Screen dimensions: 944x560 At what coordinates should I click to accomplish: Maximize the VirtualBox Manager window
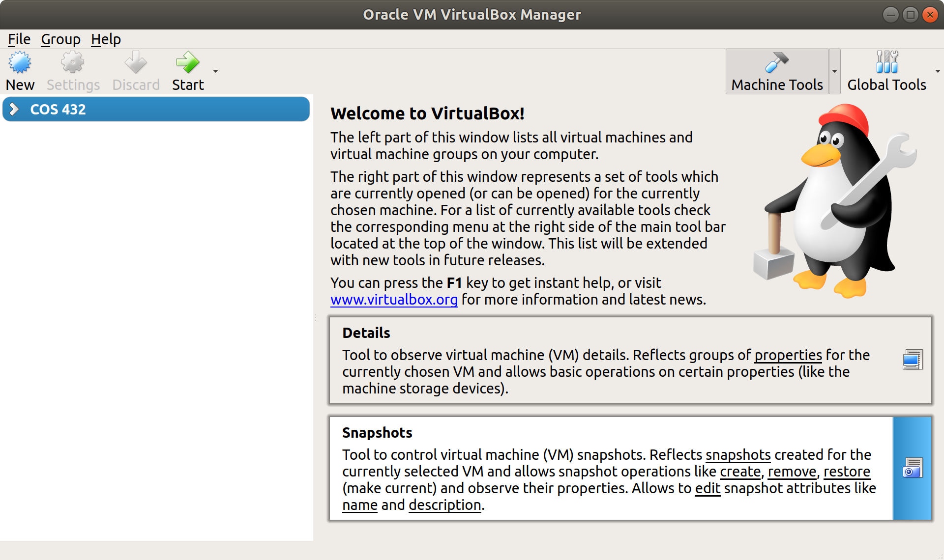[x=910, y=15]
